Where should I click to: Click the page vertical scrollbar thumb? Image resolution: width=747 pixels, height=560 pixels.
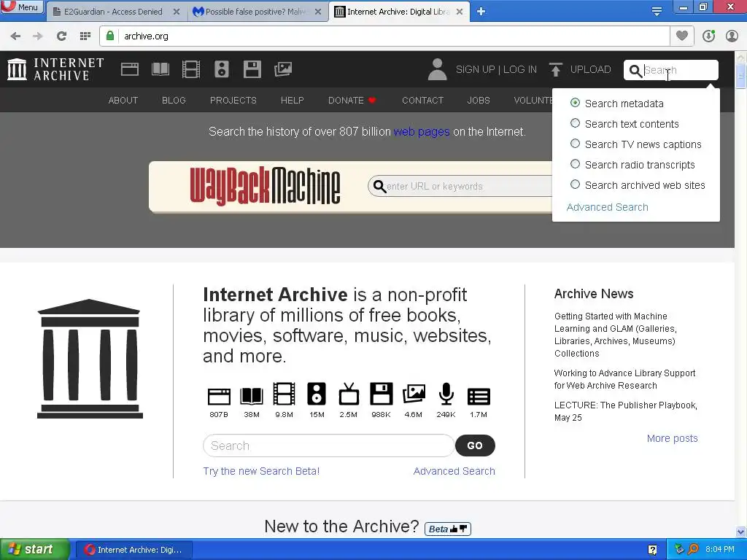click(741, 76)
